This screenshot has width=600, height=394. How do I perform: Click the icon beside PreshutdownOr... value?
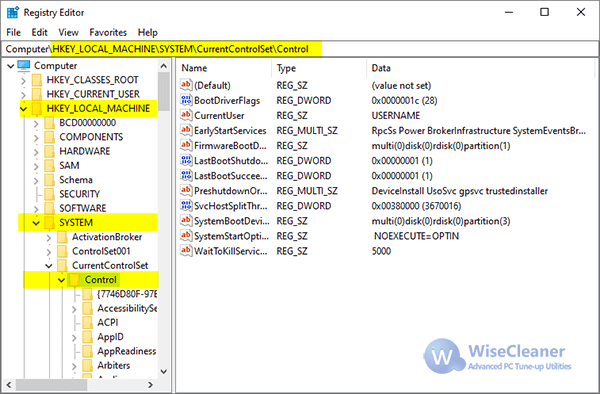coord(186,190)
